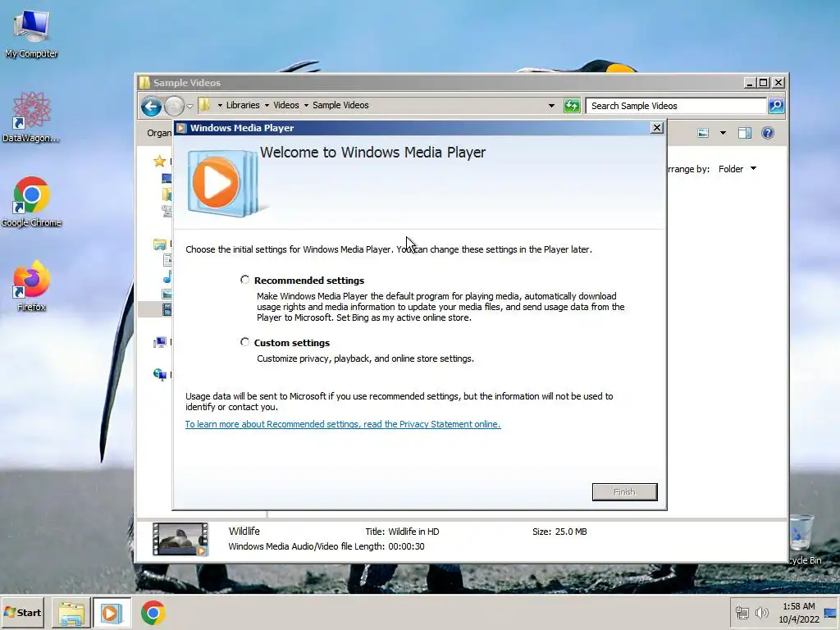This screenshot has height=630, width=840.
Task: Click the volume speaker icon in tray
Action: 761,612
